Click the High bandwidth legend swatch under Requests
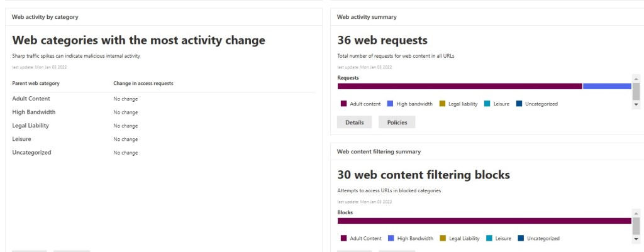 tap(390, 104)
